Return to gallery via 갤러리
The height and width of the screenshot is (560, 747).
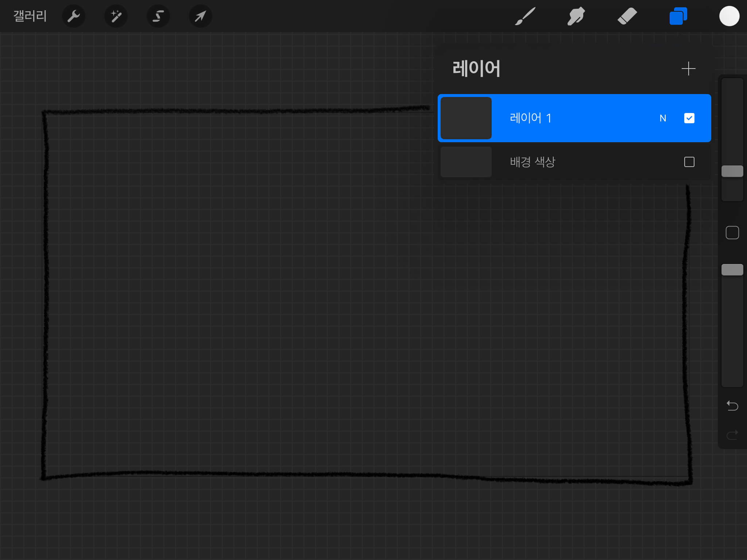(30, 16)
